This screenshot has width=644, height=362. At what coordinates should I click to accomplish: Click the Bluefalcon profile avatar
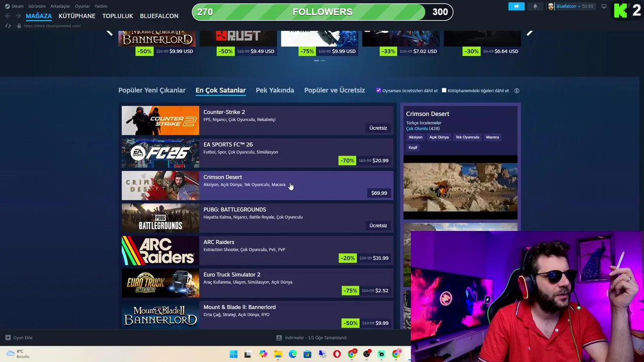point(551,6)
